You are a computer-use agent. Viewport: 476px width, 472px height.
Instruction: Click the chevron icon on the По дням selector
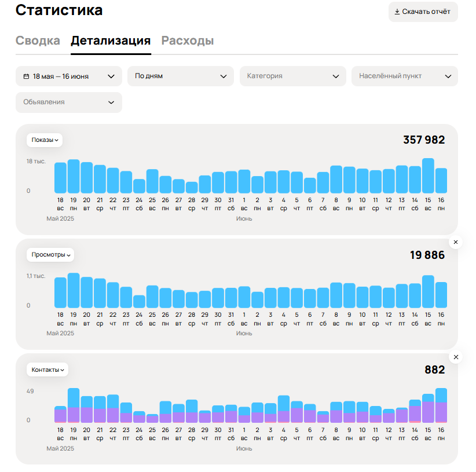click(x=224, y=76)
